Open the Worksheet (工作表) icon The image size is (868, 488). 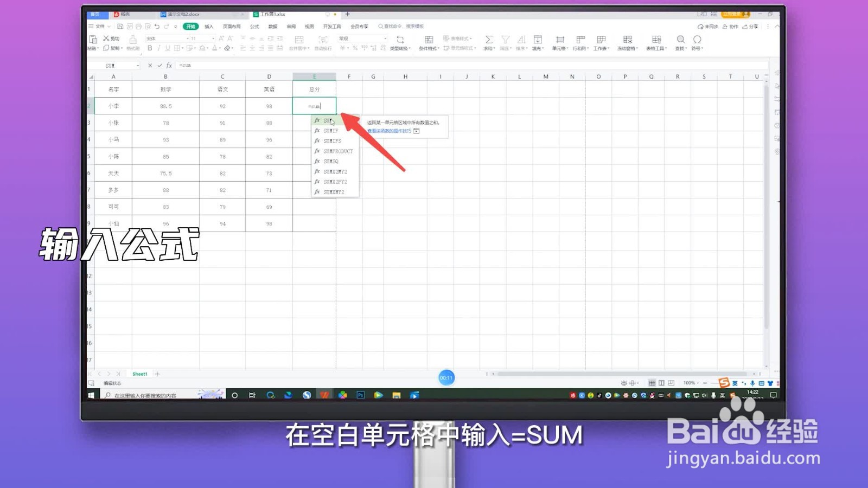pos(601,40)
